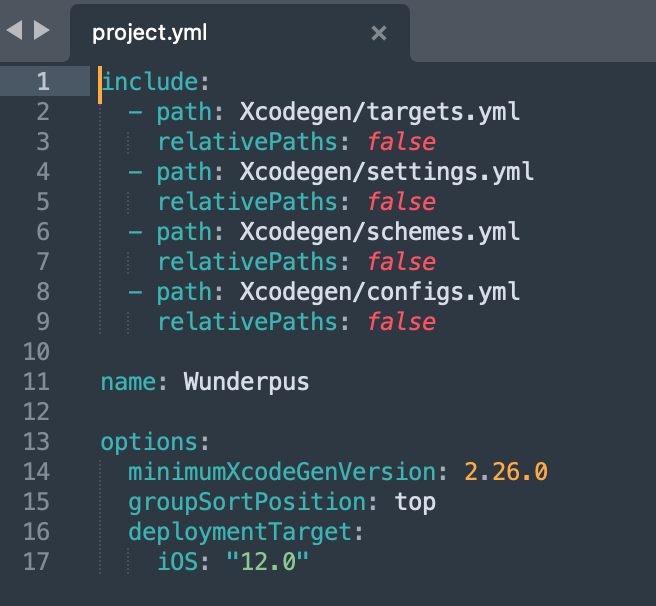Click 'false' on line 9
This screenshot has height=606, width=656.
402,322
